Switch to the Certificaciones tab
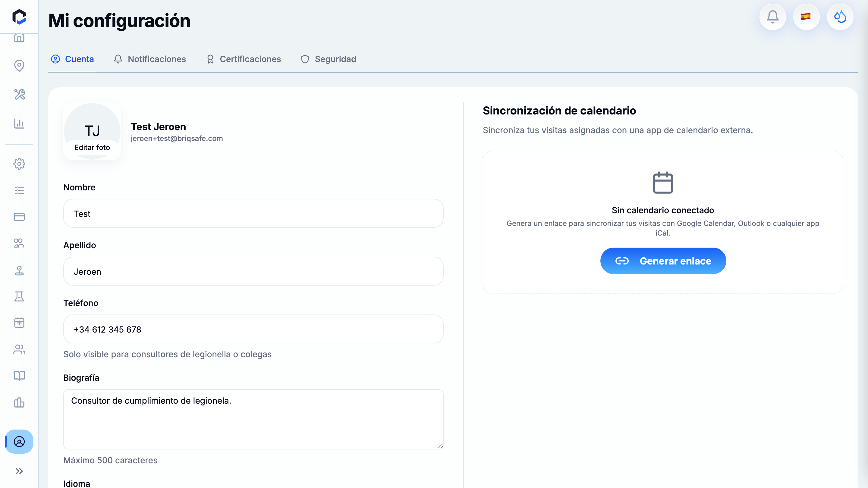This screenshot has height=488, width=868. tap(244, 59)
